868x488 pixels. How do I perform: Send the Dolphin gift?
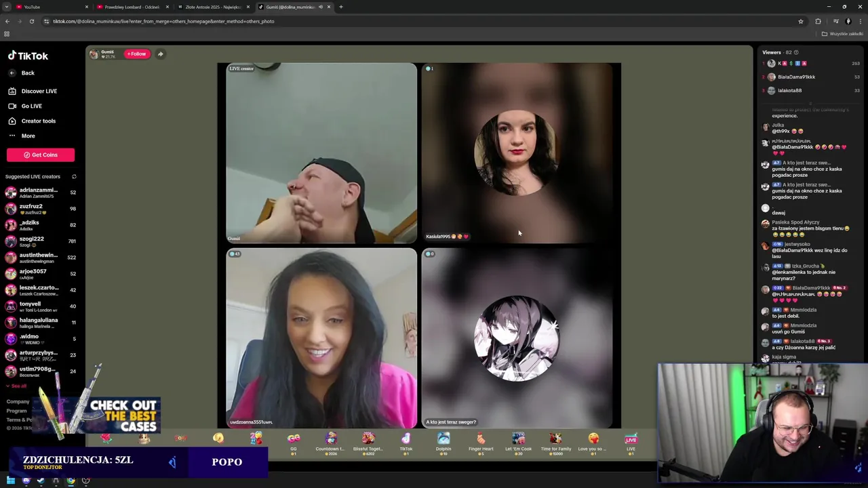pos(443,443)
